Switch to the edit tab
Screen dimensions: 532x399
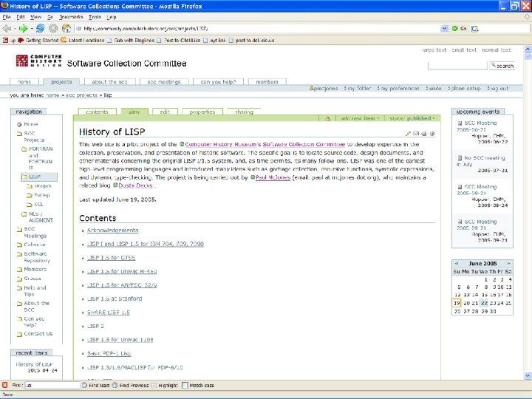click(165, 112)
